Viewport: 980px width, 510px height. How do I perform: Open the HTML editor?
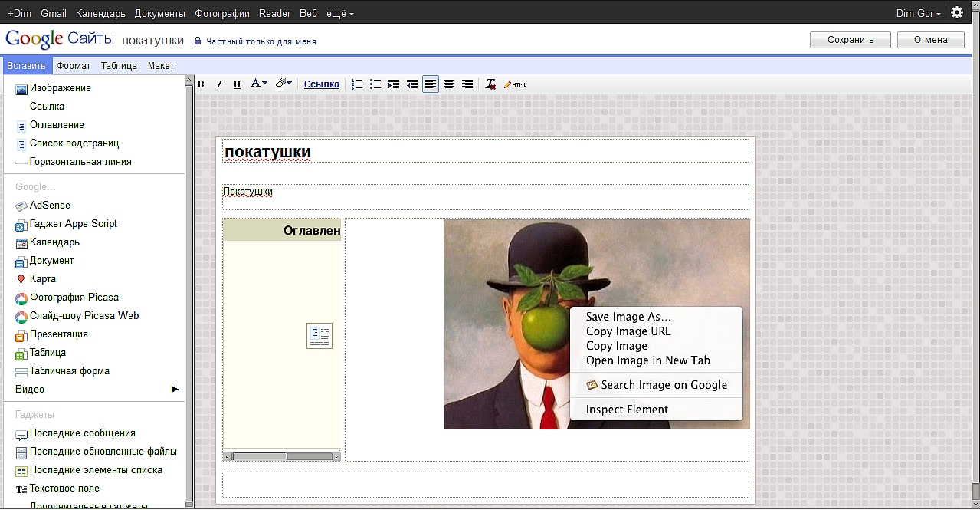(516, 84)
